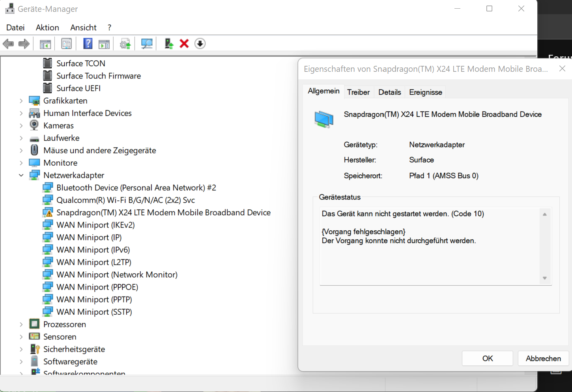Switch to the Ereignisse tab

click(x=426, y=92)
